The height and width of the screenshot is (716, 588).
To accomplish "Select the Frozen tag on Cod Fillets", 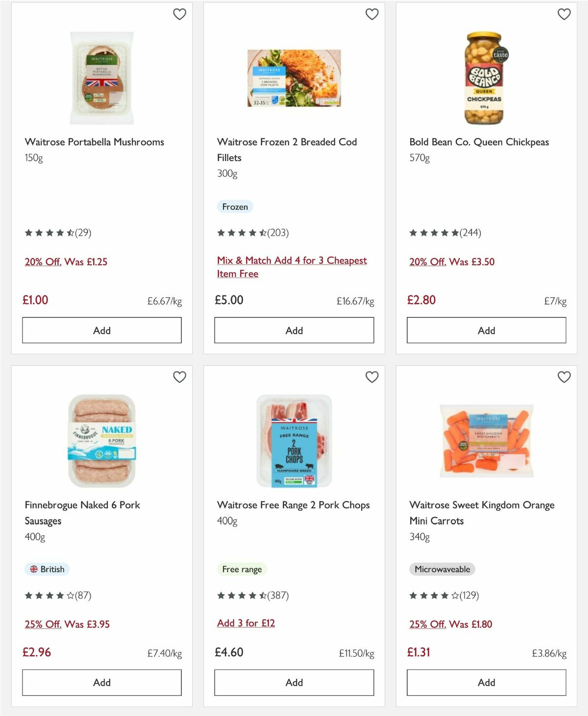I will coord(235,207).
